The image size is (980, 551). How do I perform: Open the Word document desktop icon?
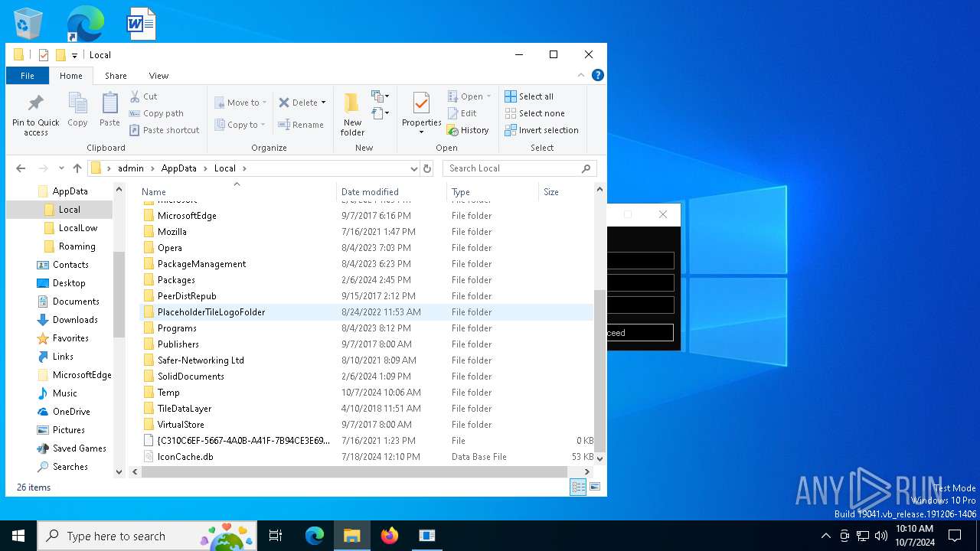(142, 23)
